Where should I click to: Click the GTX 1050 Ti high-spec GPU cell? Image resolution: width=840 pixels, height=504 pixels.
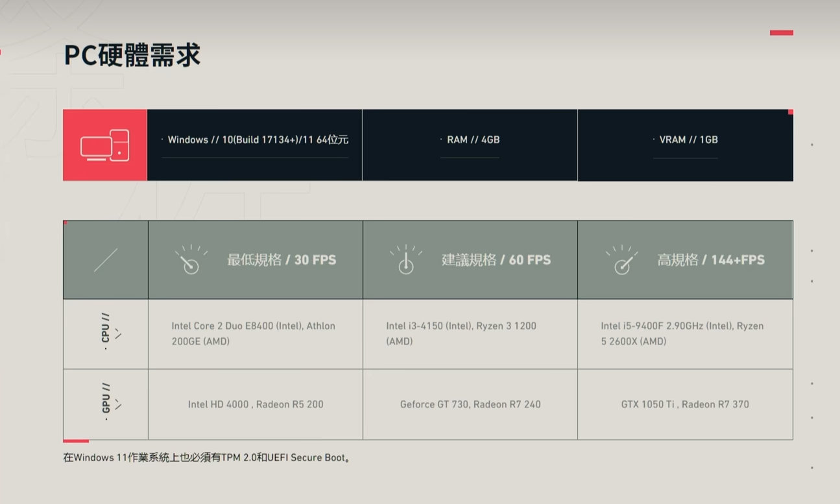685,405
